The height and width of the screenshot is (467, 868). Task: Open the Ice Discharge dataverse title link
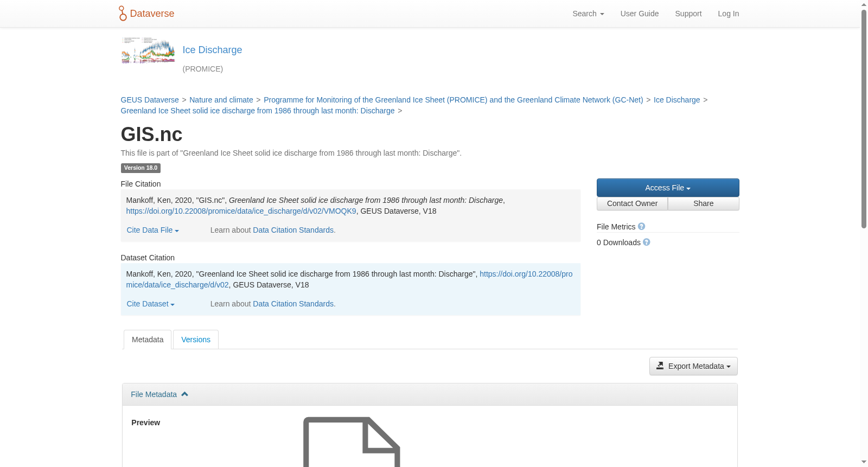coord(212,50)
